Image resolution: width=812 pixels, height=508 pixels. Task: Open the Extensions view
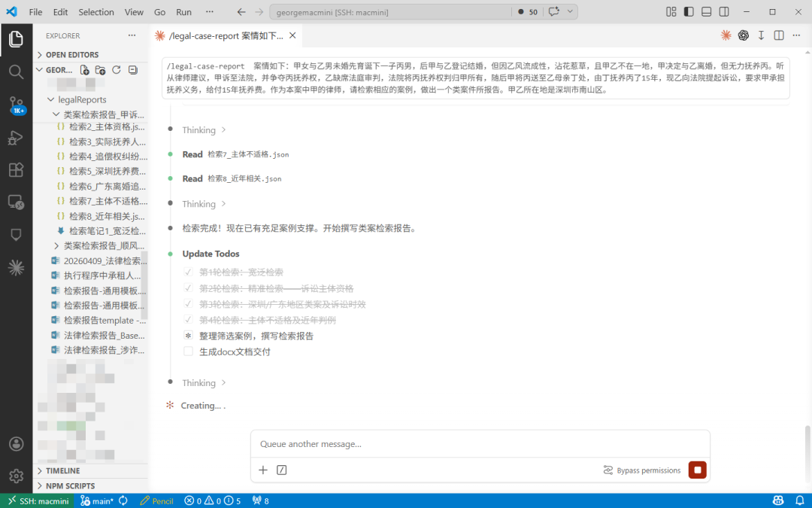pos(16,169)
